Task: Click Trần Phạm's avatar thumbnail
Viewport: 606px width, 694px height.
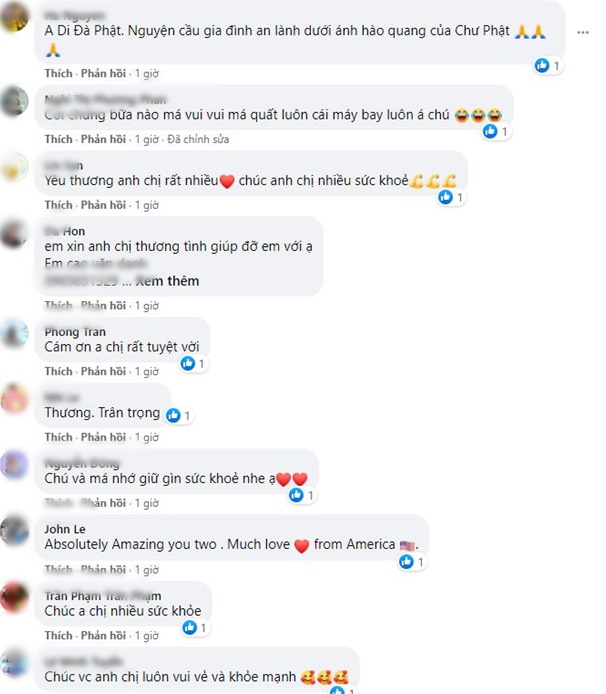Action: [15, 596]
